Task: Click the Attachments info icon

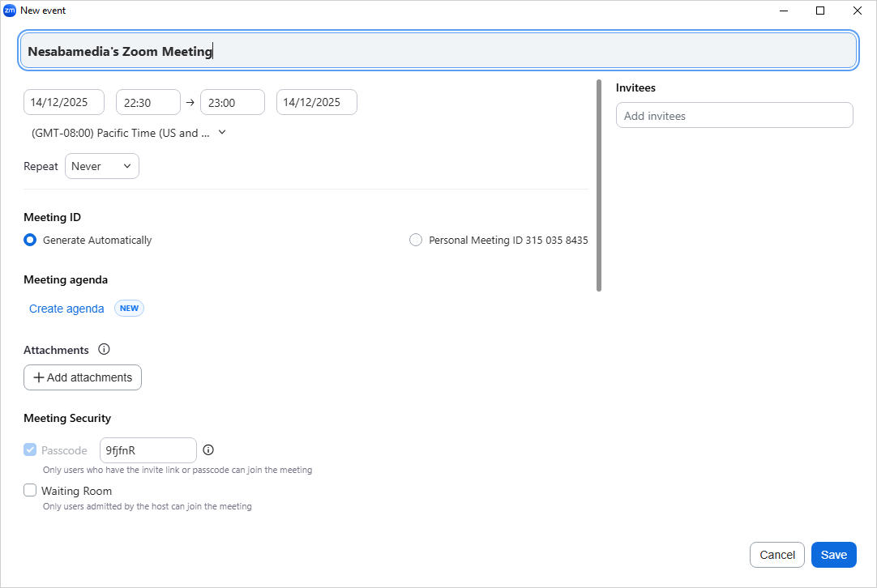Action: coord(104,350)
